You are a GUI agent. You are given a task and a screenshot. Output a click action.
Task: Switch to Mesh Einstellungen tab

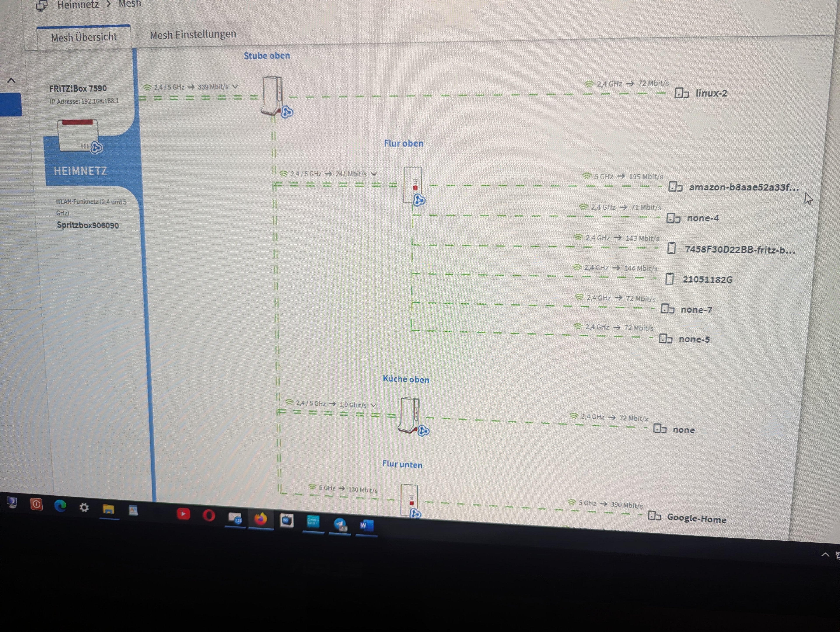[193, 35]
